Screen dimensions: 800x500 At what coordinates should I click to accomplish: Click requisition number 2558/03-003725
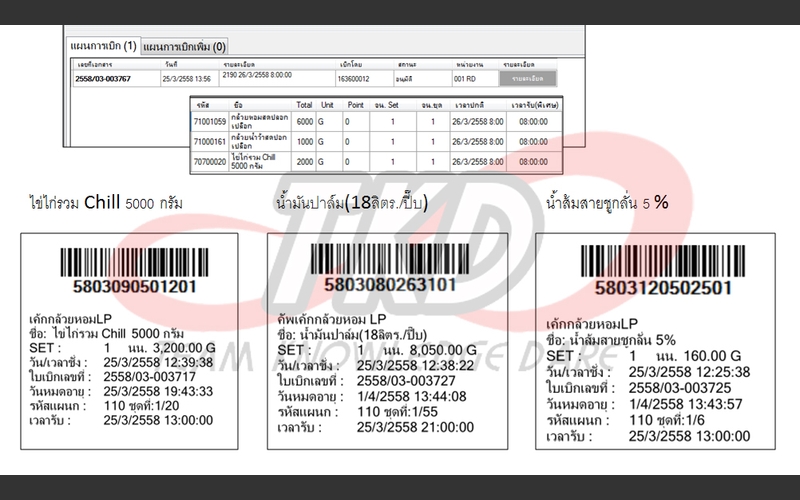point(680,388)
